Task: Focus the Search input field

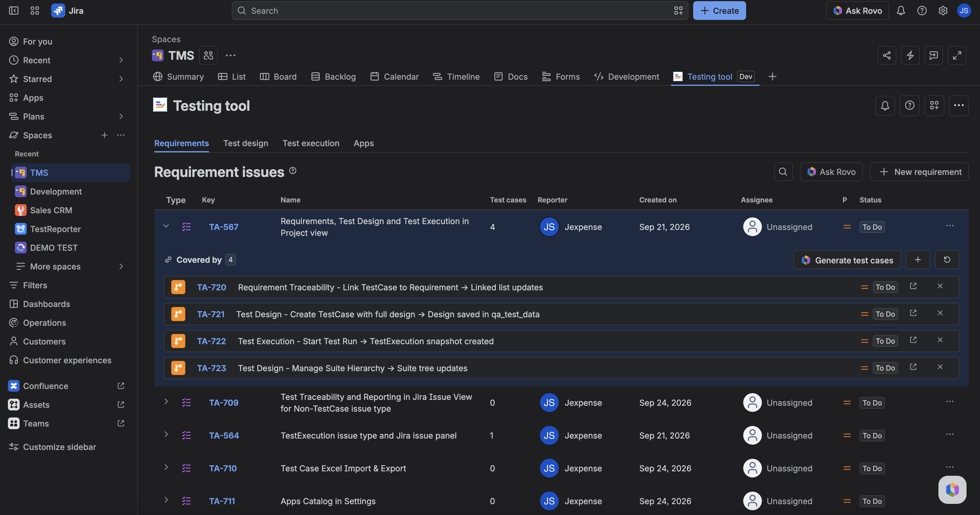Action: (460, 11)
